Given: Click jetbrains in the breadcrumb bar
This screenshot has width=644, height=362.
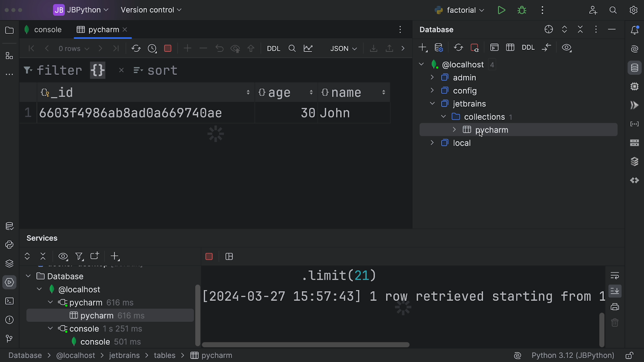Looking at the screenshot, I should (x=124, y=356).
